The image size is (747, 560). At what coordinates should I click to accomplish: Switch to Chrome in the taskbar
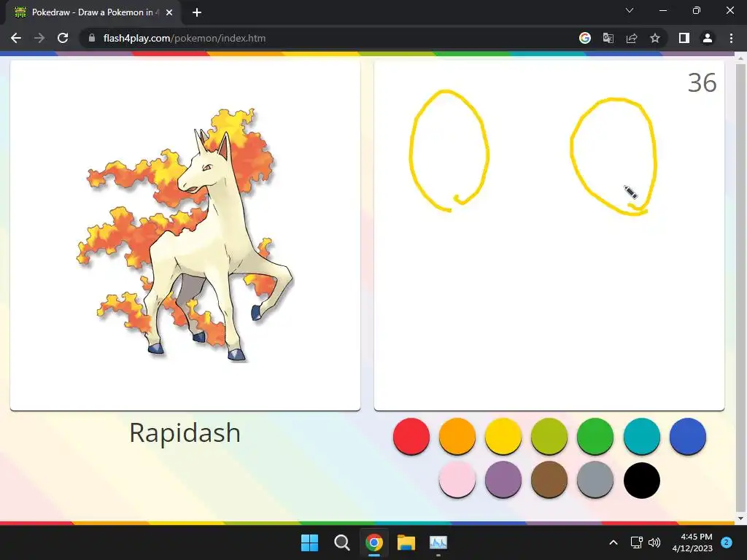(374, 542)
